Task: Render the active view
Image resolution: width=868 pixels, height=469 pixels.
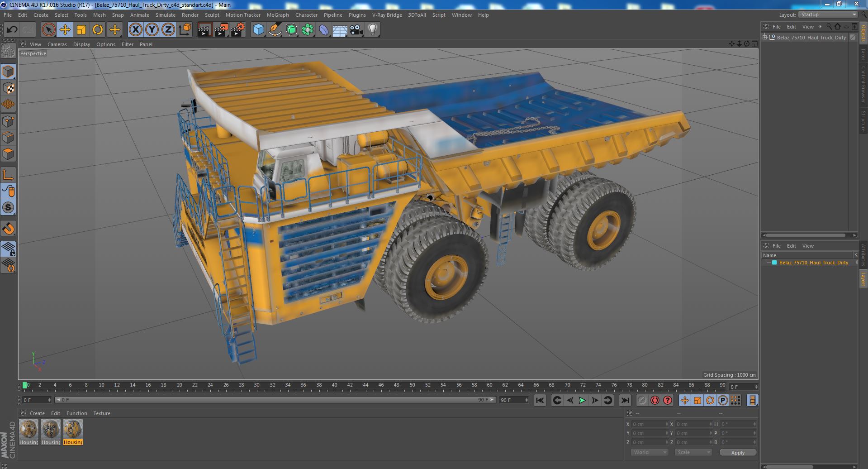Action: [204, 30]
